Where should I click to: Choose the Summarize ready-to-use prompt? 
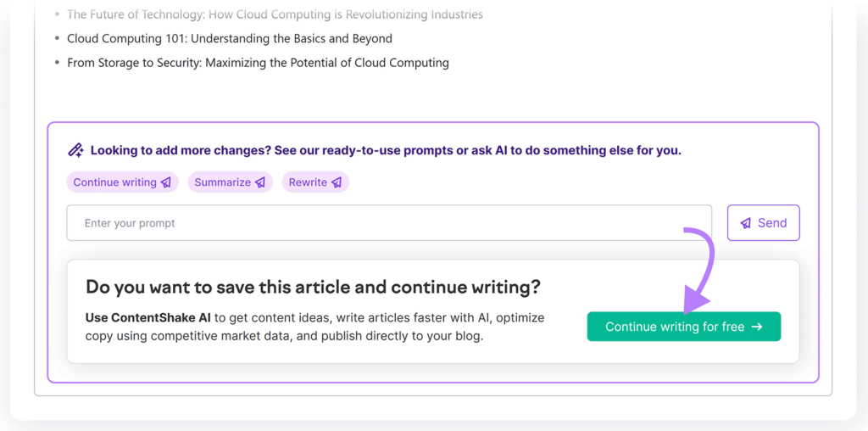point(231,182)
